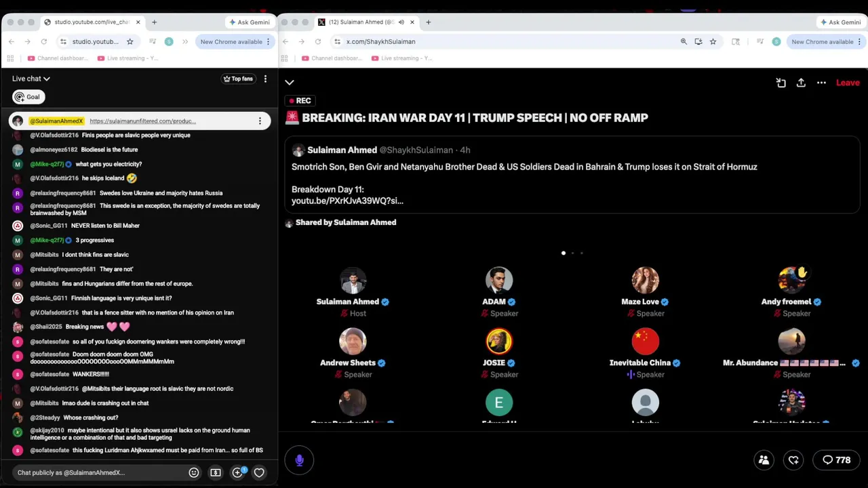Open Chrome three-dot menu in left window
868x488 pixels.
(x=268, y=41)
